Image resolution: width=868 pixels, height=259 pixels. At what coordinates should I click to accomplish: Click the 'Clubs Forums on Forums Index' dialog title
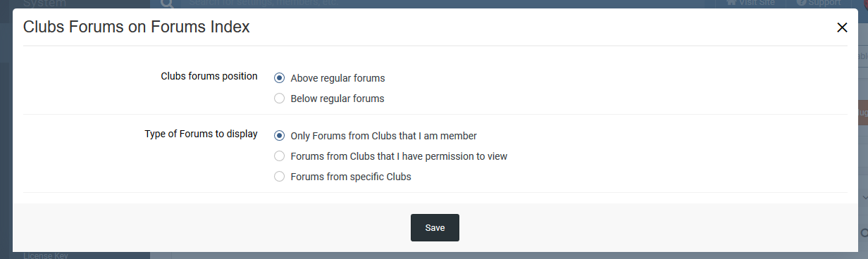tap(136, 27)
